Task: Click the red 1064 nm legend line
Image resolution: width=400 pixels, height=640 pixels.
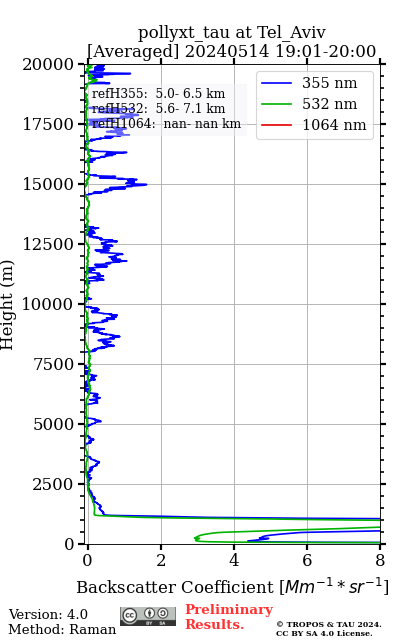Action: pos(276,125)
